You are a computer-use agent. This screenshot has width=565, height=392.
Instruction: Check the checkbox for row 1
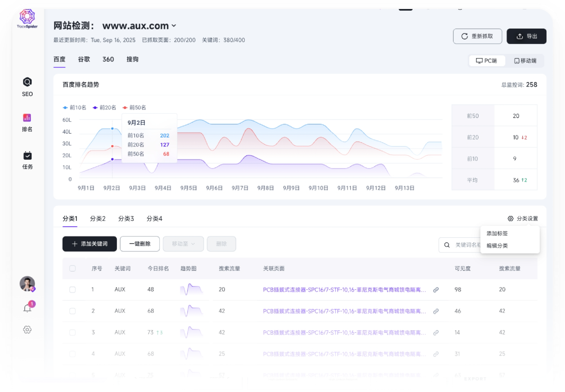pyautogui.click(x=72, y=290)
